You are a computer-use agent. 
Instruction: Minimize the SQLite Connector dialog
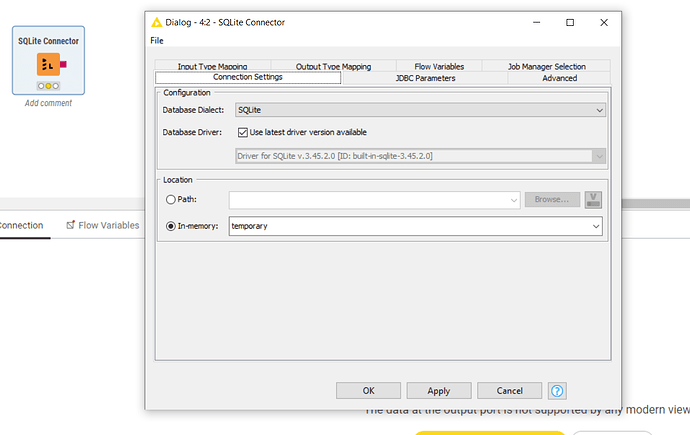[536, 22]
